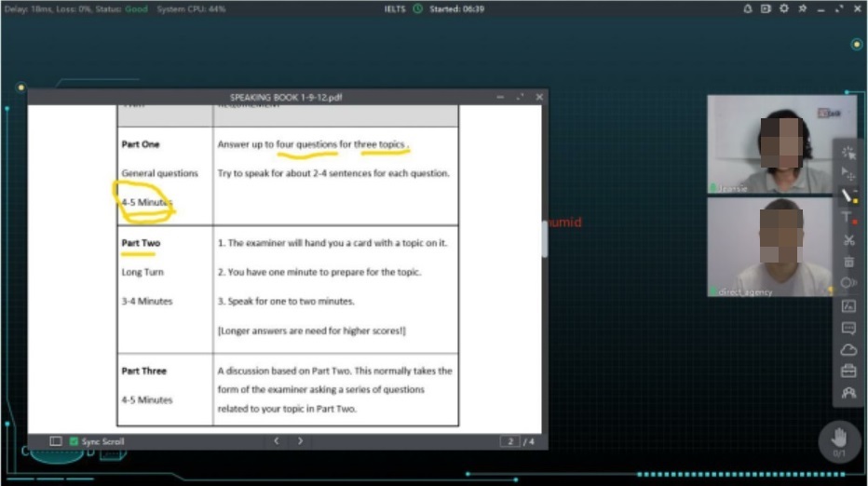Click the IELTS class title
Image resolution: width=868 pixels, height=486 pixels.
[395, 9]
